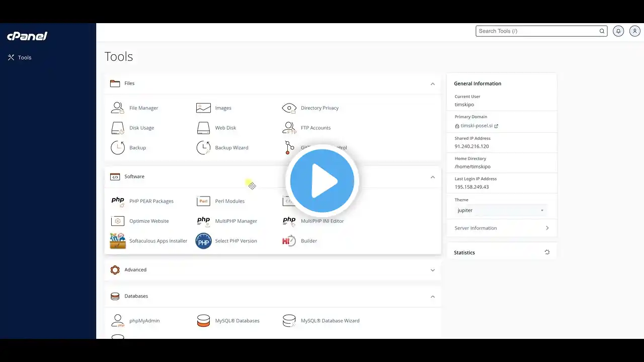644x362 pixels.
Task: Collapse the Software section
Action: point(433,177)
